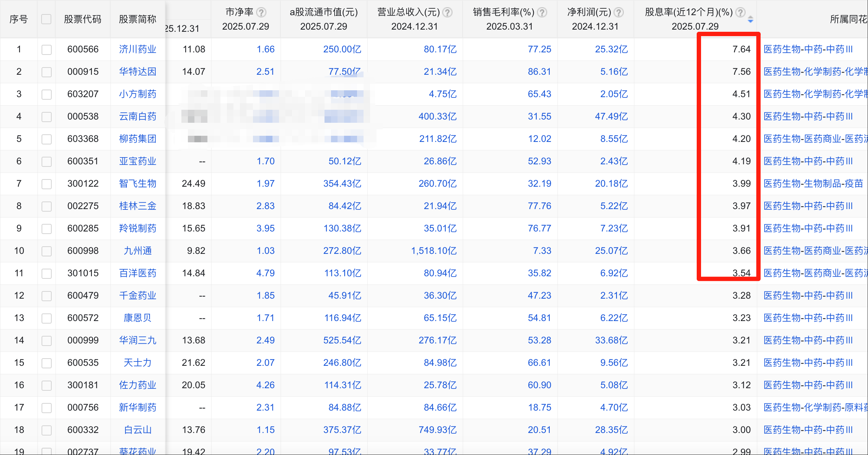Toggle select-all checkbox in header

point(46,19)
